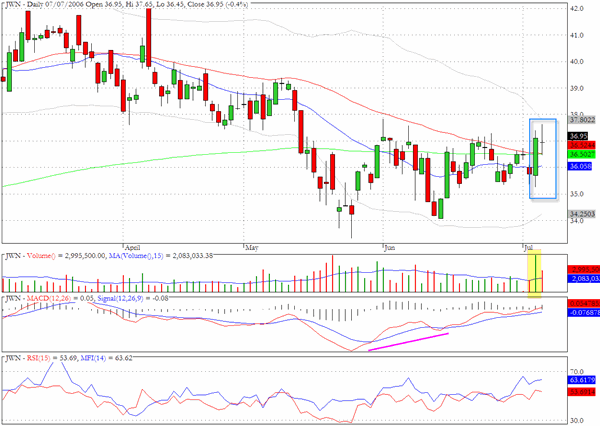Select the blue 36.058 moving average tag

click(580, 166)
